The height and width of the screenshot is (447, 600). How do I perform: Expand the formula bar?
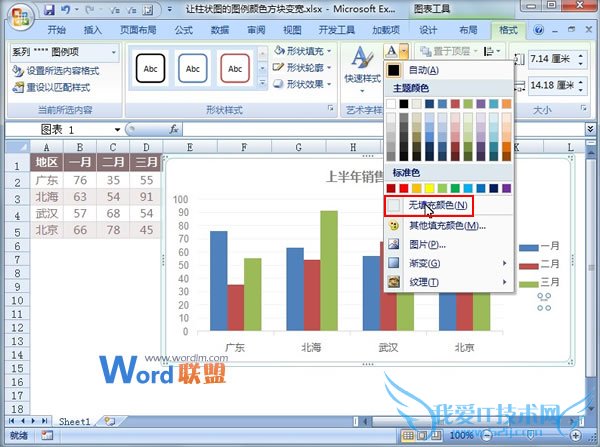tap(590, 129)
